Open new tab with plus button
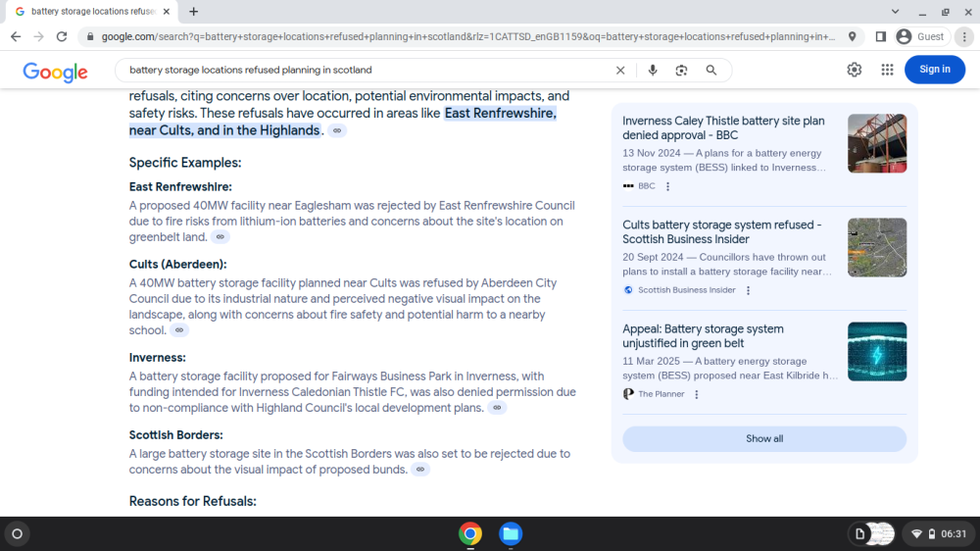This screenshot has height=551, width=980. pyautogui.click(x=194, y=11)
